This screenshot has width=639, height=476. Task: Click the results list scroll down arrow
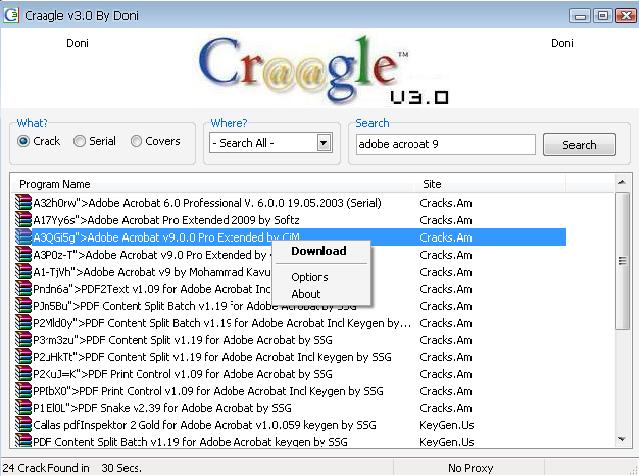pyautogui.click(x=621, y=439)
